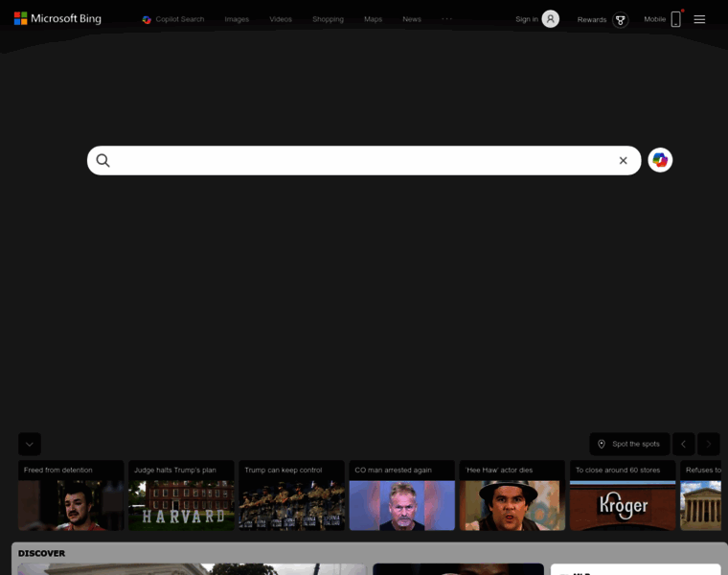Click the Rewards trophy icon
The width and height of the screenshot is (728, 575).
click(x=621, y=20)
